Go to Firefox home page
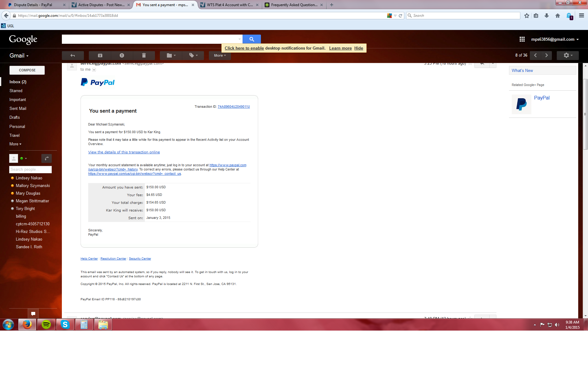Screen dimensions: 588x382 (558, 16)
